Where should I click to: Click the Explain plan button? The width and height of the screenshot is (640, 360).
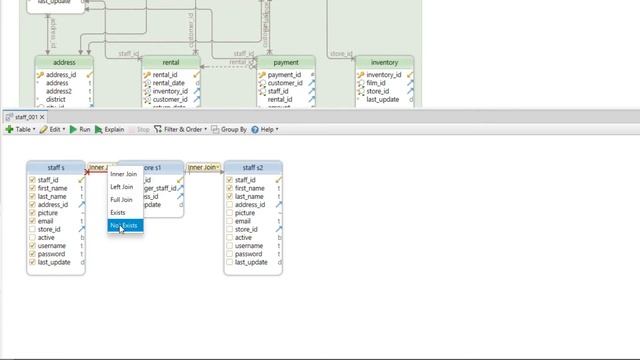point(109,129)
